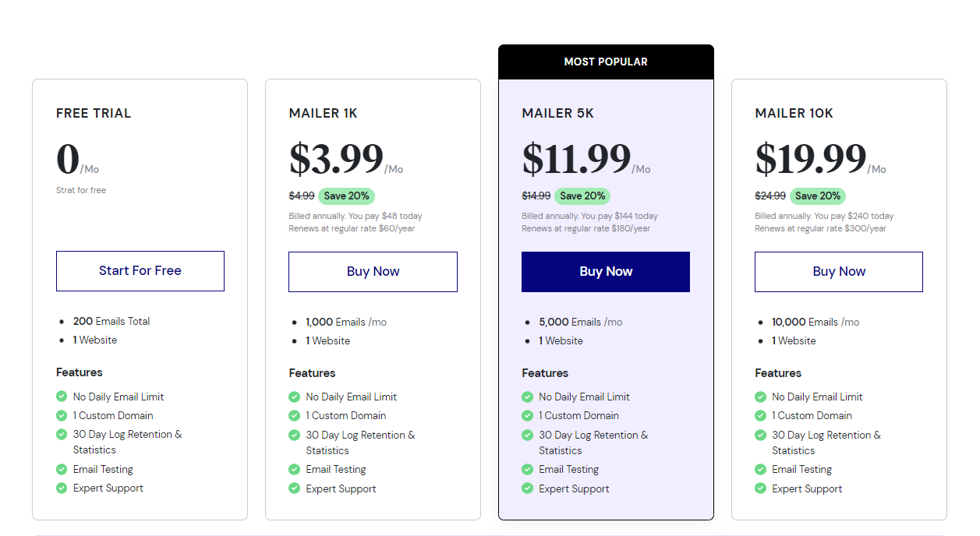The image size is (980, 536).
Task: Click check icon beside Mailer 1K Expert Support
Action: tap(294, 488)
